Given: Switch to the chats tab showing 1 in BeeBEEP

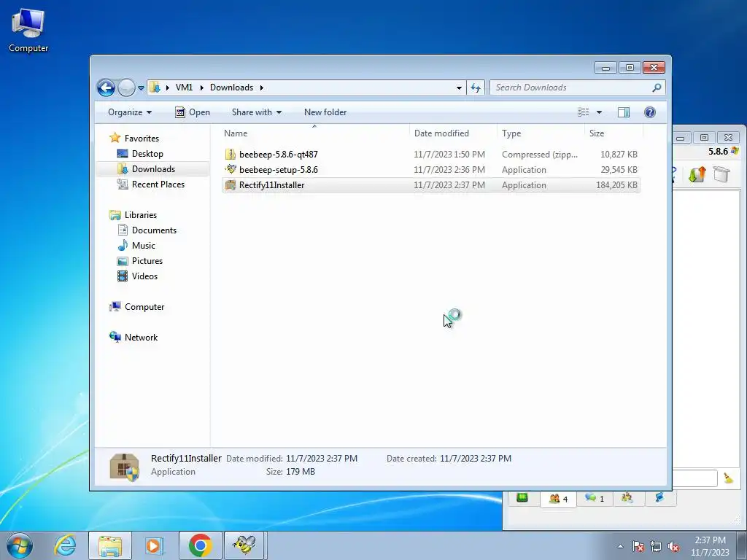Looking at the screenshot, I should coord(595,499).
